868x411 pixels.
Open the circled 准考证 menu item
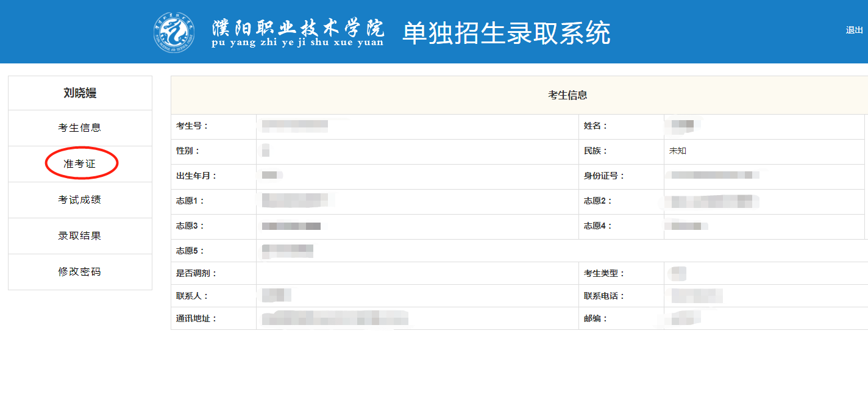[80, 164]
